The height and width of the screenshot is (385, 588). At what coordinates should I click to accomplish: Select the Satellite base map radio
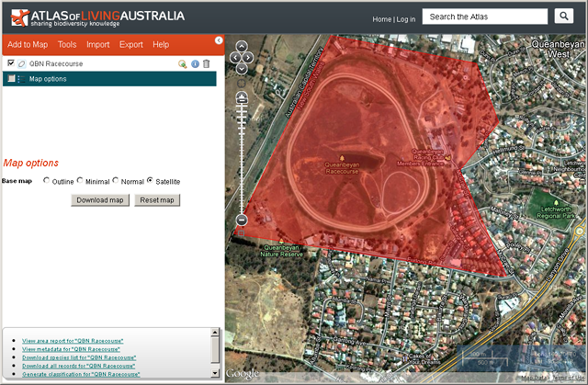click(150, 180)
